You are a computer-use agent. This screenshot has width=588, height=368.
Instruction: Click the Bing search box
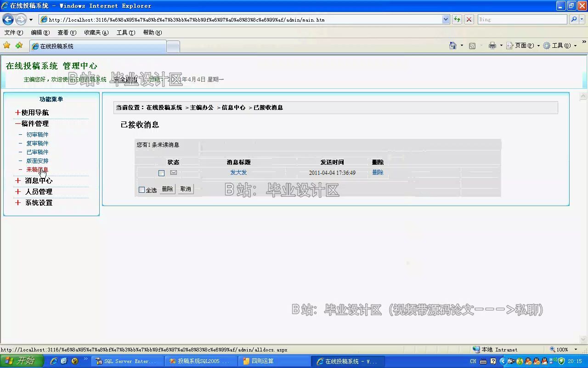pyautogui.click(x=522, y=19)
